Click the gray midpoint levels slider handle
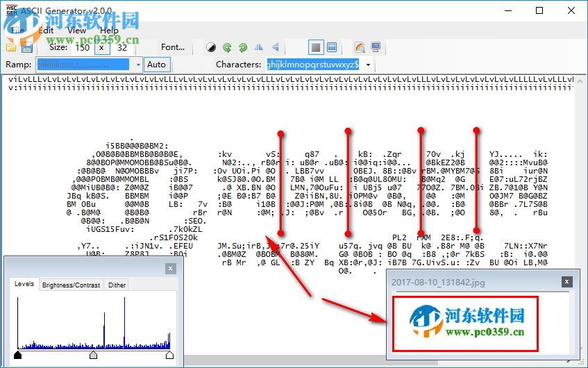 (94, 355)
